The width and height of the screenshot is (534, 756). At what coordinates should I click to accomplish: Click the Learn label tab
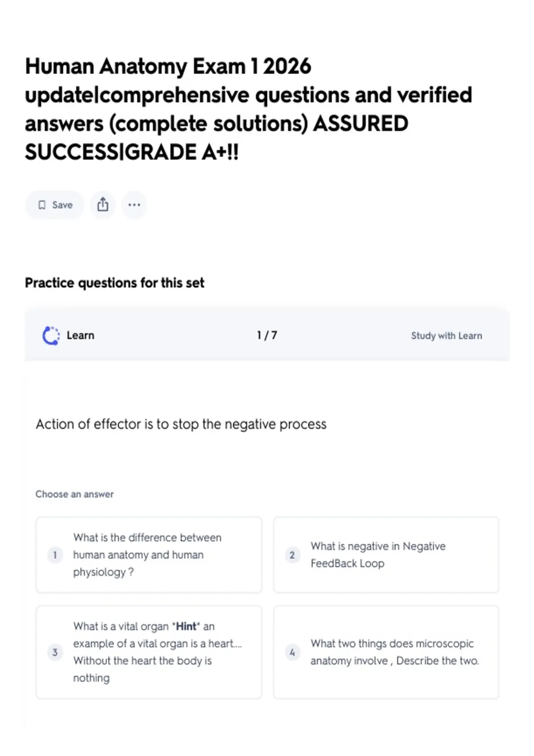[x=81, y=335]
